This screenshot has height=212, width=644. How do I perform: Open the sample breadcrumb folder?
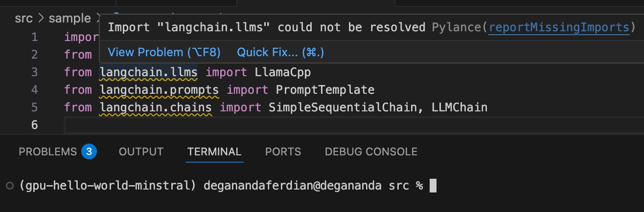tap(69, 19)
